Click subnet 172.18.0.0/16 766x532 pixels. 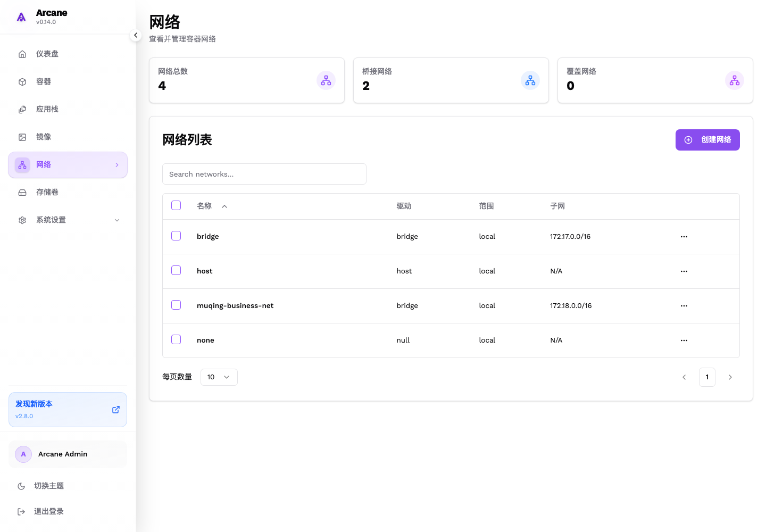tap(571, 306)
